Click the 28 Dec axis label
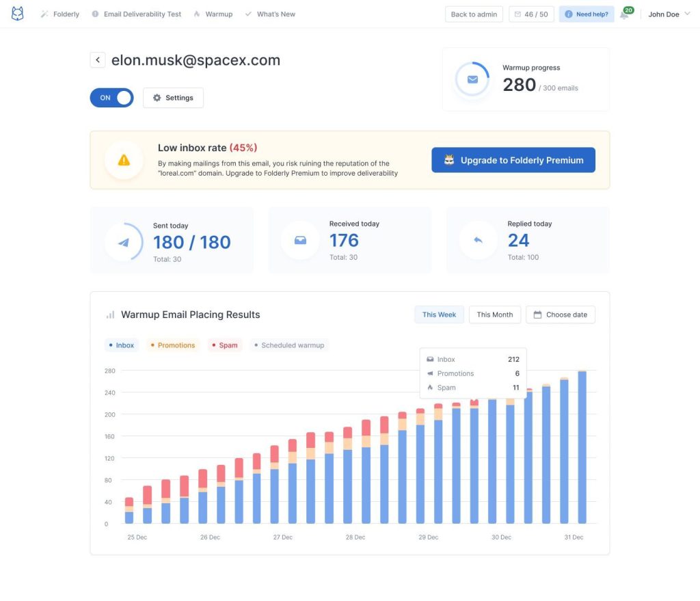This screenshot has height=601, width=700. (355, 537)
